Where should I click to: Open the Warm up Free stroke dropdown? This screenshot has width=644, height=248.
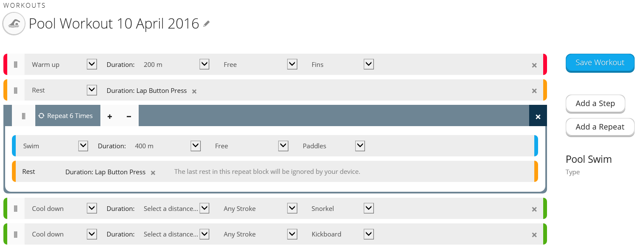pos(292,64)
